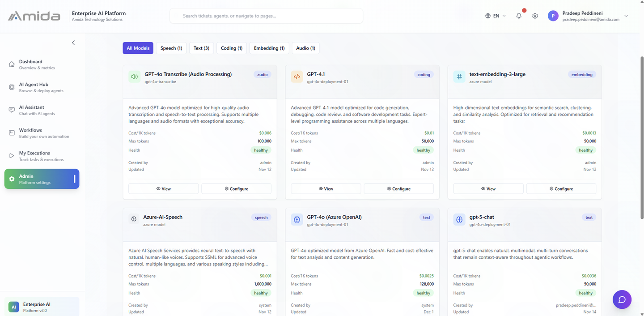Select the Audio (1) filter tab

(305, 48)
